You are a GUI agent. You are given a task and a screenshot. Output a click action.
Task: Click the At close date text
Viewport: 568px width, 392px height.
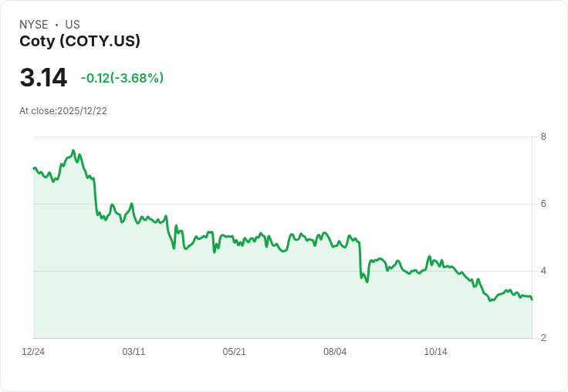63,111
